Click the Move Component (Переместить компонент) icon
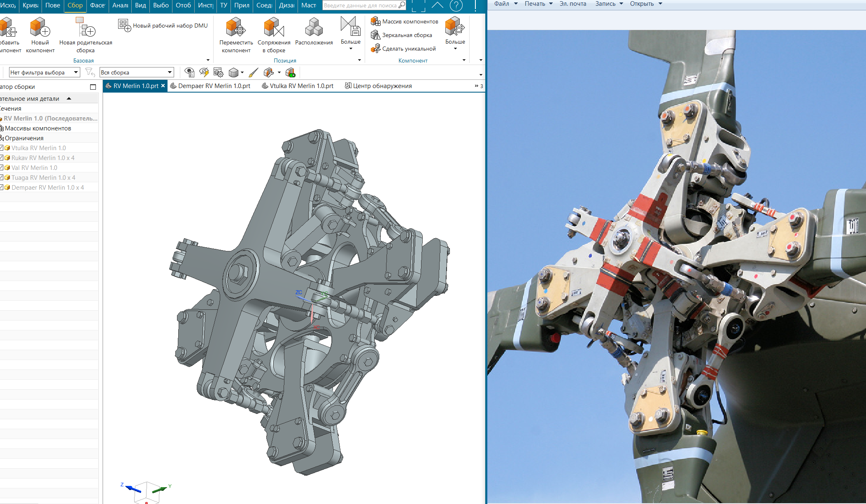The image size is (866, 504). tap(236, 27)
